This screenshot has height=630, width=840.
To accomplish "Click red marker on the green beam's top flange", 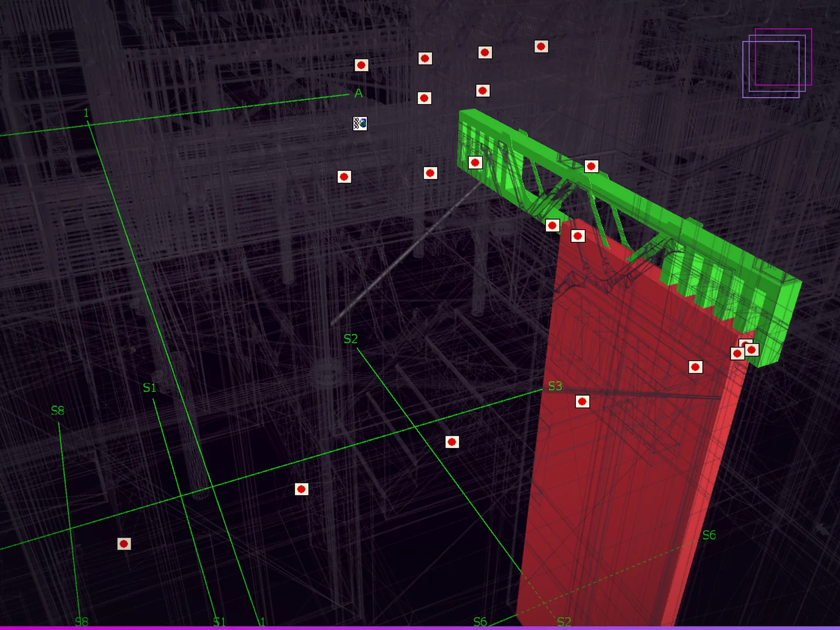I will tap(591, 166).
